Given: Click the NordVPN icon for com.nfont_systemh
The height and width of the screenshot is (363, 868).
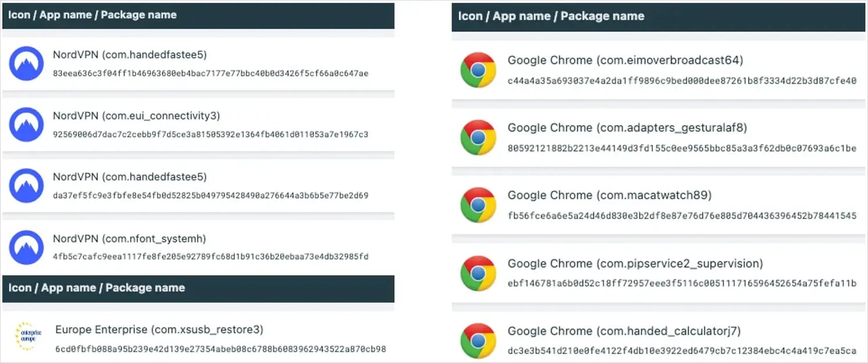Looking at the screenshot, I should 27,247.
